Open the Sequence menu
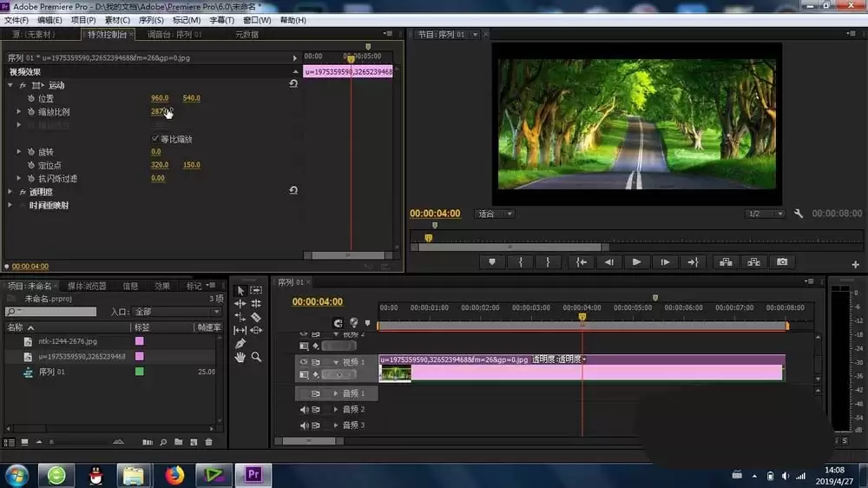Image resolution: width=868 pixels, height=488 pixels. pyautogui.click(x=151, y=20)
